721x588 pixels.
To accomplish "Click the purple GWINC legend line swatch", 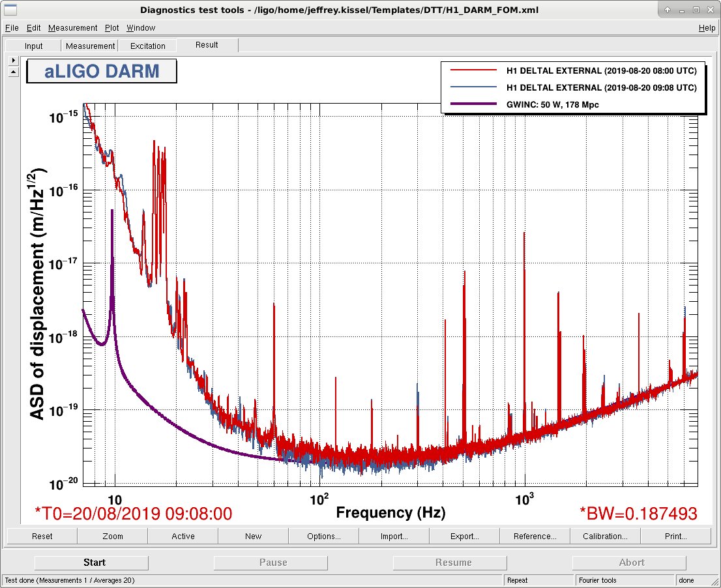I will (x=474, y=104).
